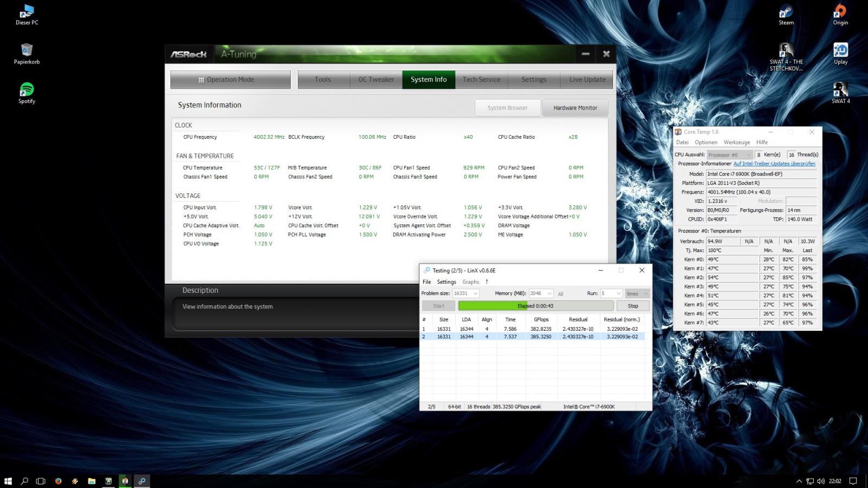Launch Spotify from the desktop
868x488 pixels.
click(27, 93)
